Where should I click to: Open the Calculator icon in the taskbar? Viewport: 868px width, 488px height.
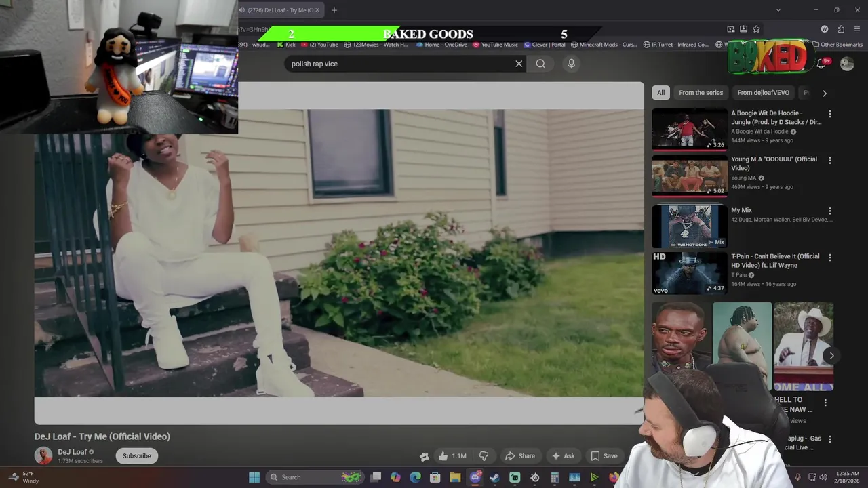[555, 477]
